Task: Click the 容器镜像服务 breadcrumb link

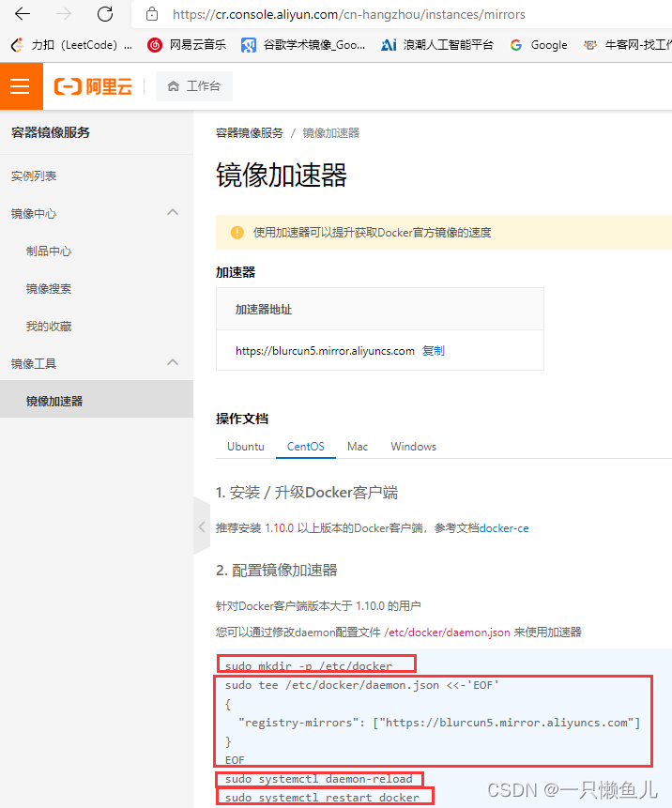Action: (x=250, y=133)
